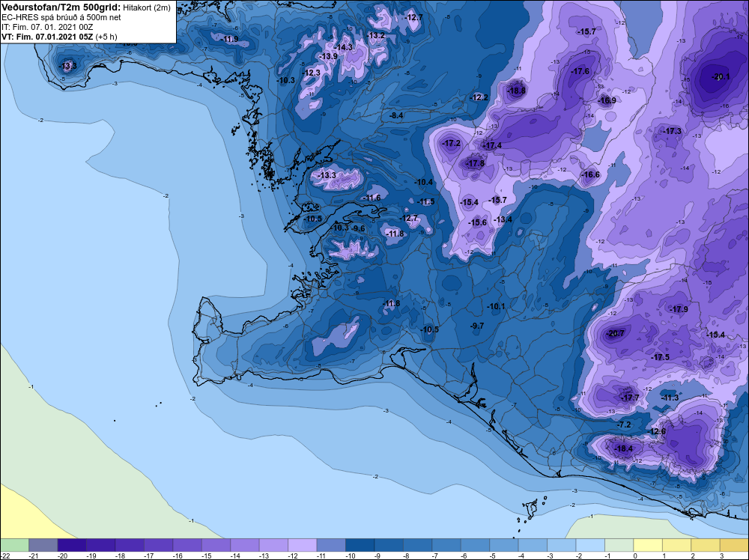Click the -11.3 temperature value

click(670, 398)
